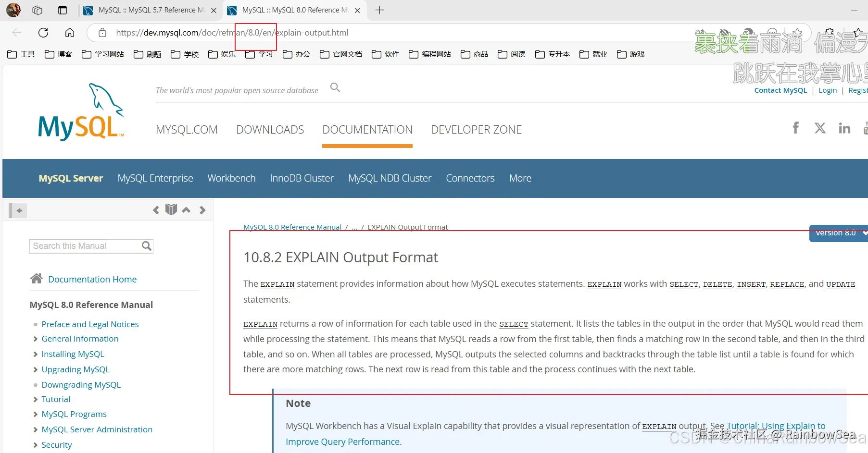Visit MySQL LinkedIn icon
The width and height of the screenshot is (868, 453).
(x=844, y=128)
